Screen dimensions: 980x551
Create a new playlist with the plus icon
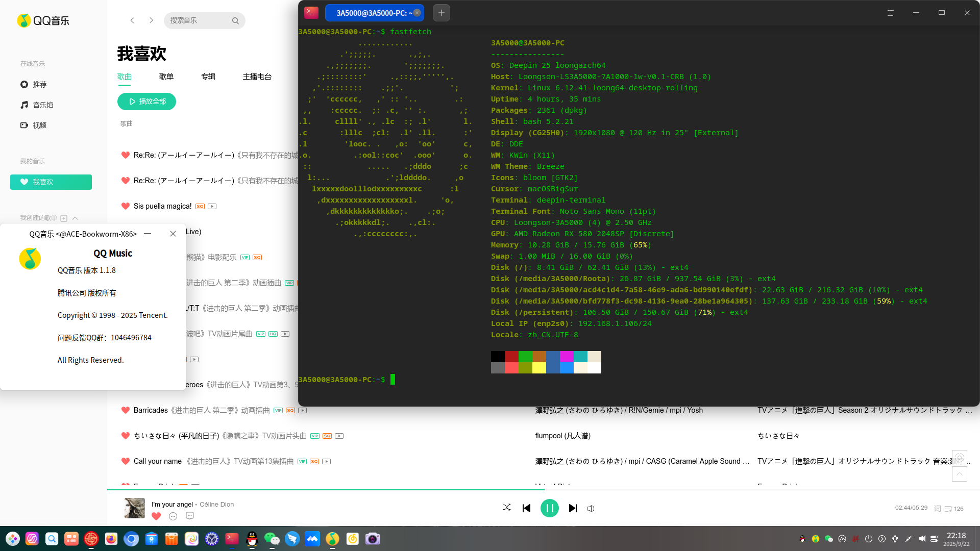(64, 218)
